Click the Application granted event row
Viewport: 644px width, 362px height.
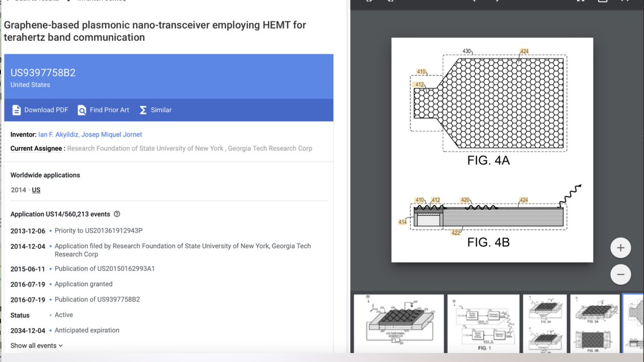coord(83,284)
